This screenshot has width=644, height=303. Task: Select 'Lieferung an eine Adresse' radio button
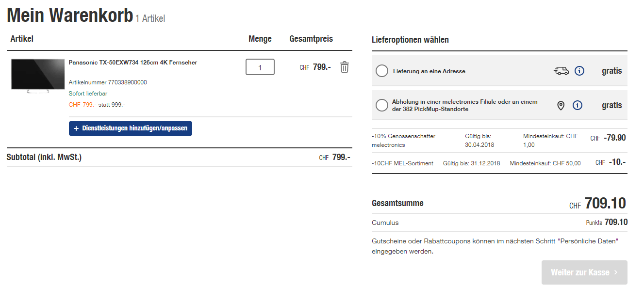[382, 71]
